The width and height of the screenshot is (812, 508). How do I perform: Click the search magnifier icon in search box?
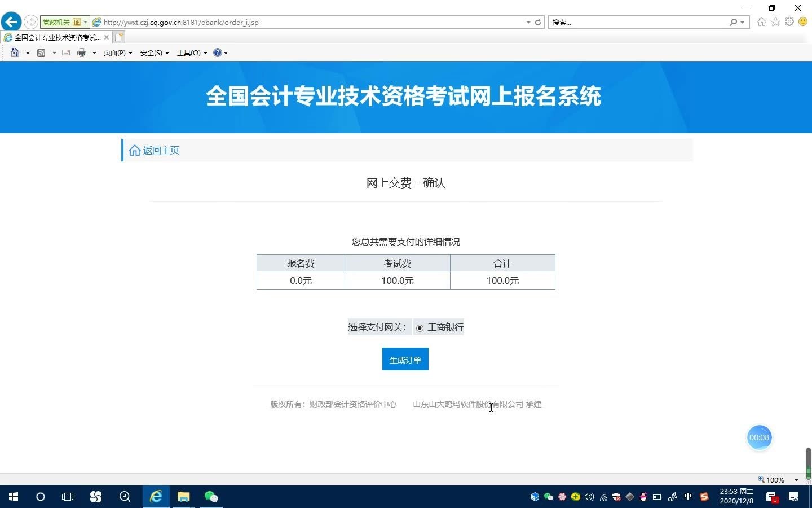tap(733, 22)
